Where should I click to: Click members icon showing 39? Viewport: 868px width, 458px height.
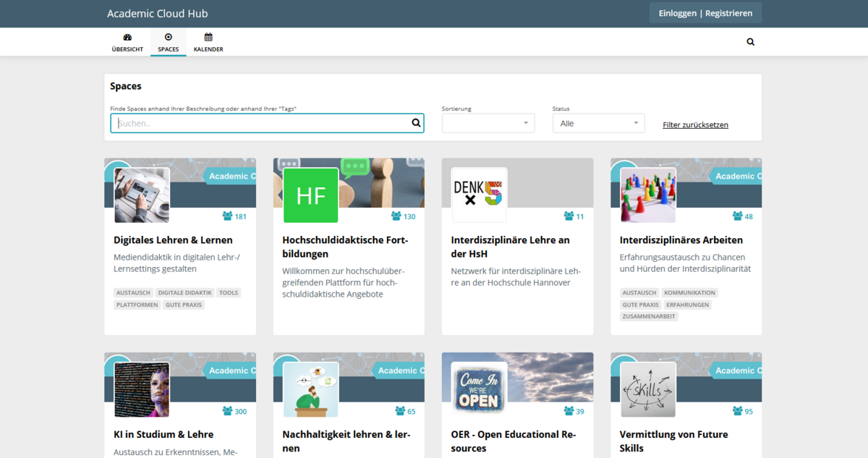[569, 411]
